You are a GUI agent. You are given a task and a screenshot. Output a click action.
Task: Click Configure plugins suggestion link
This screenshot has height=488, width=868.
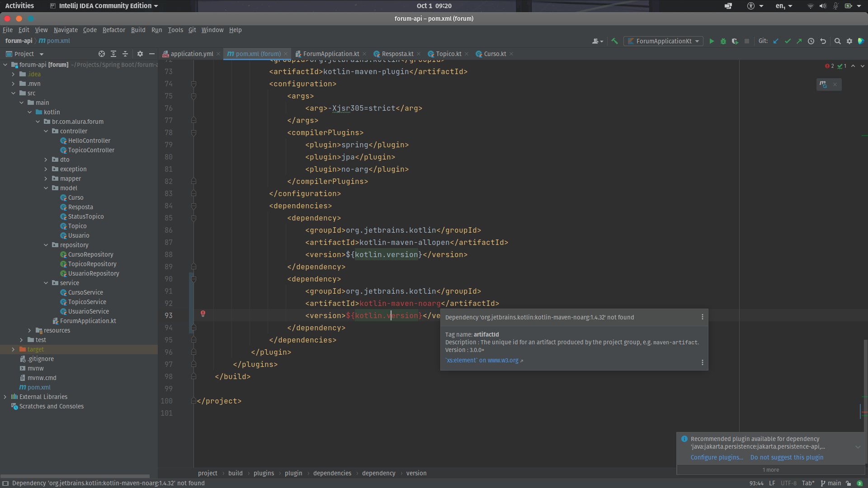716,457
